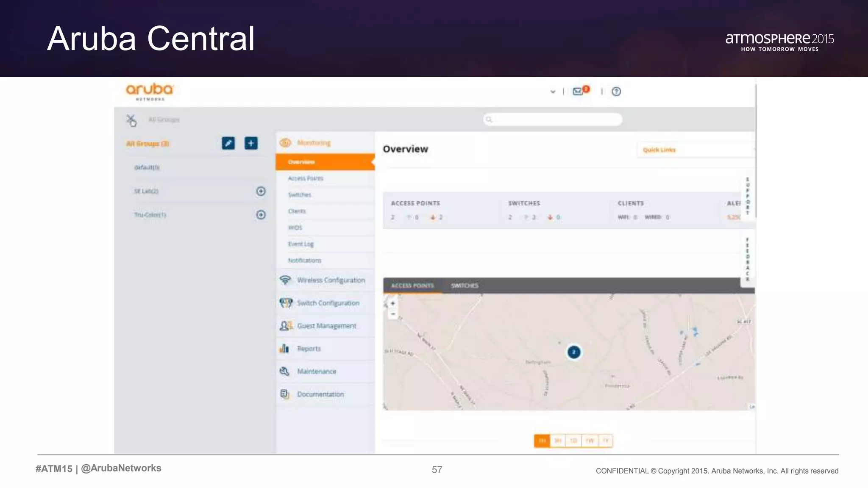Switch to ACCESS POINTS map tab

[412, 286]
